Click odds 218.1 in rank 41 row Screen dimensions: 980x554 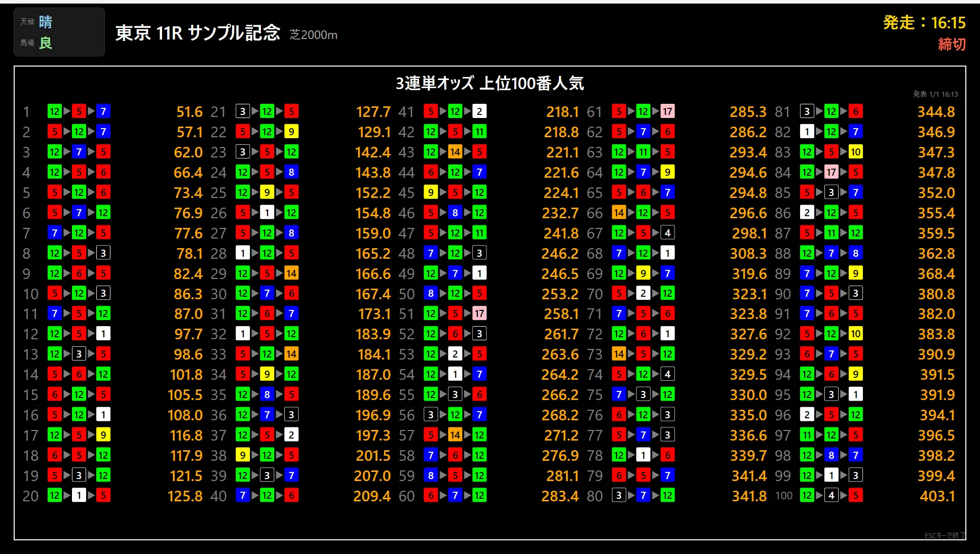pos(562,111)
